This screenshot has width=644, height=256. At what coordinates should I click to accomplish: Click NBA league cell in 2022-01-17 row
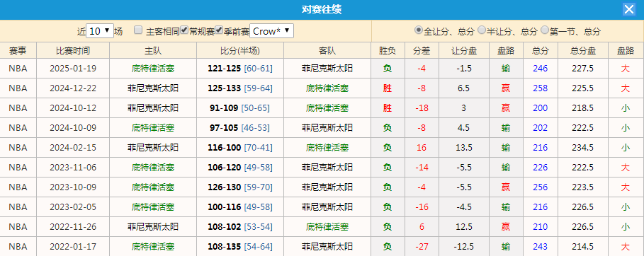[x=18, y=247]
